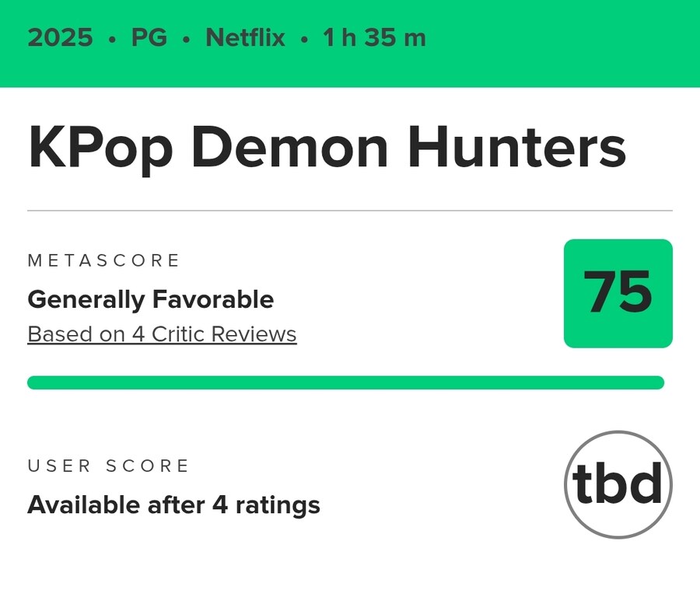Click the word Demon in the title
Viewport: 700px width, 604px height.
(290, 146)
